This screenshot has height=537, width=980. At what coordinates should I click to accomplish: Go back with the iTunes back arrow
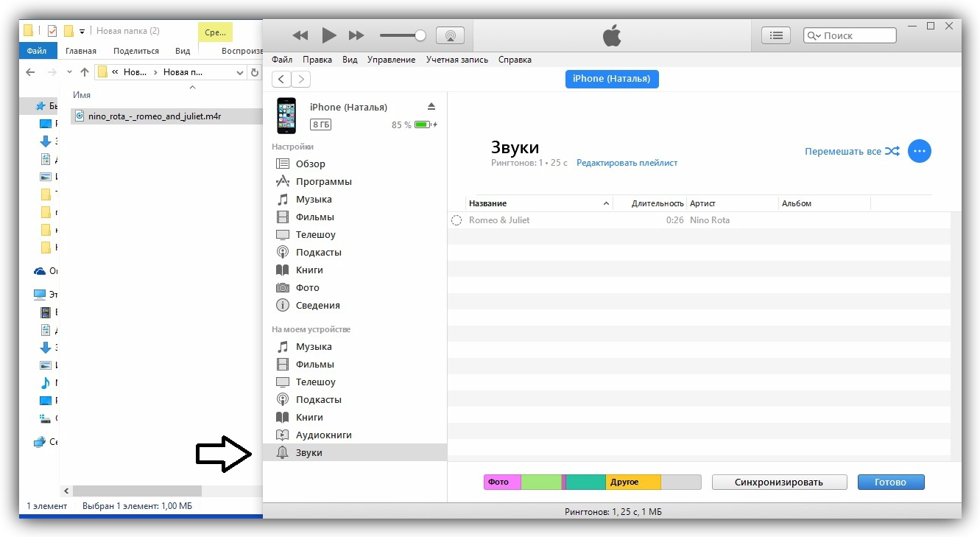point(281,80)
